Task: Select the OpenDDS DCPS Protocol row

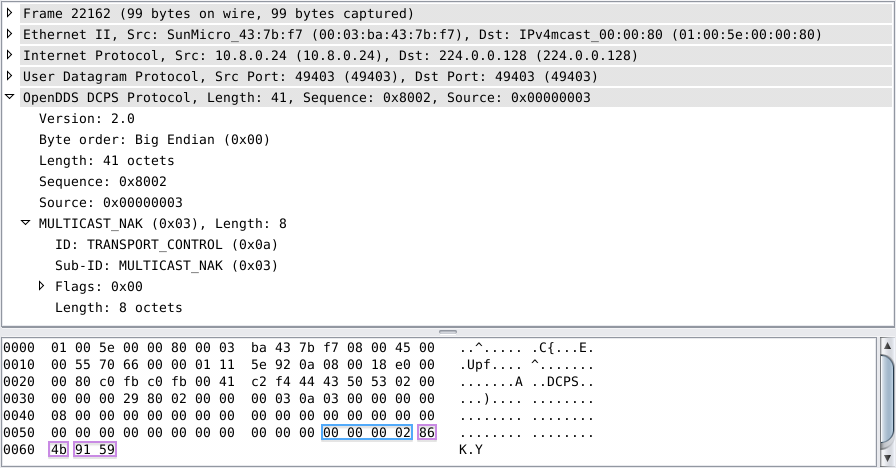Action: point(455,98)
